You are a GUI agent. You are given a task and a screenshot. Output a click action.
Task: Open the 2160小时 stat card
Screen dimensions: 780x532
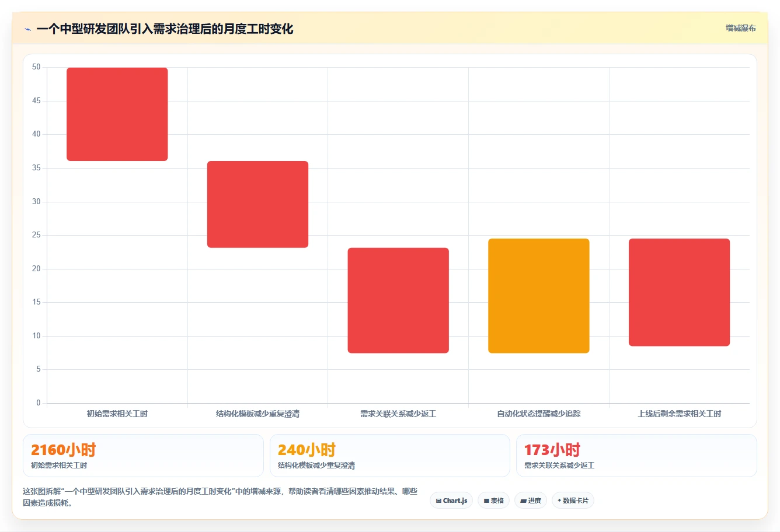tap(143, 456)
